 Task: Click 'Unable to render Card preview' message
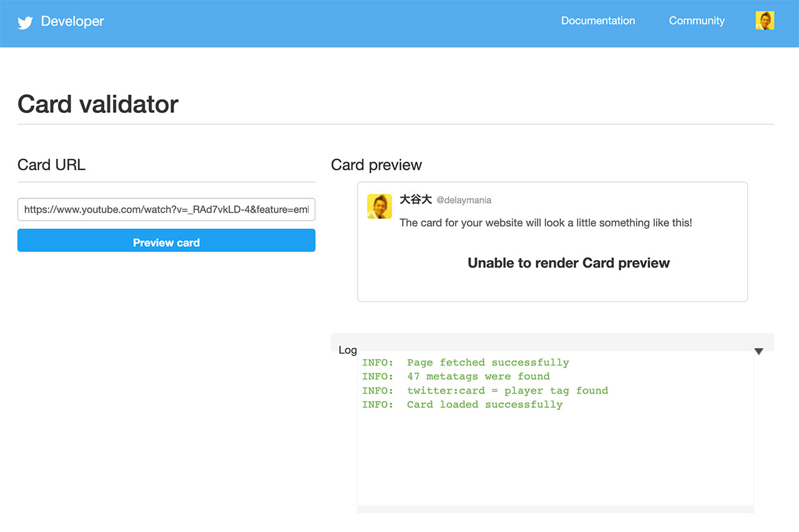[568, 263]
